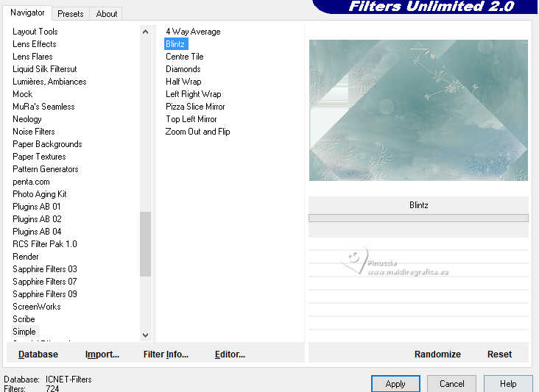
Task: Click Import... button
Action: click(102, 354)
